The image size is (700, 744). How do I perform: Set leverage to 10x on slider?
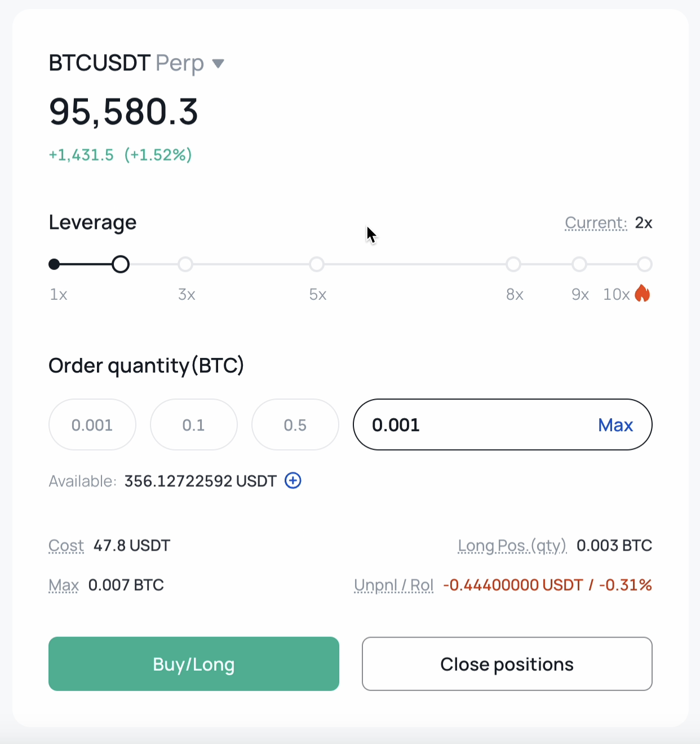(x=645, y=264)
